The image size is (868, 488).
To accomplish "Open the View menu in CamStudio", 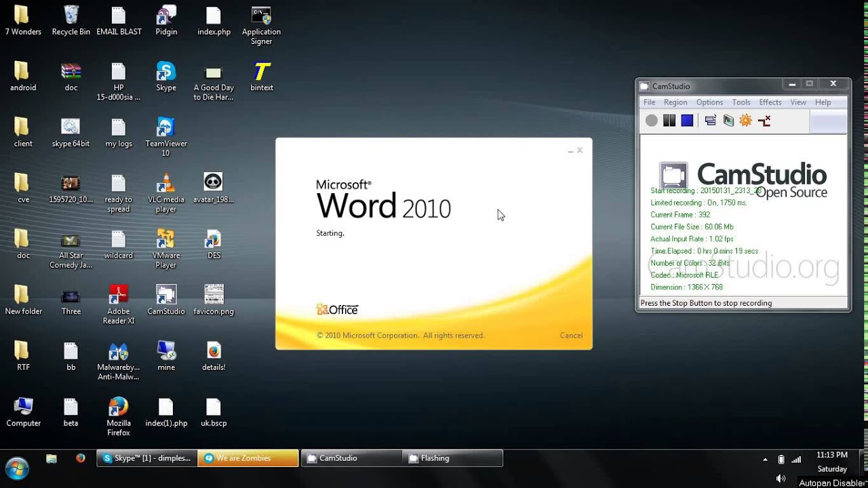I will tap(798, 102).
